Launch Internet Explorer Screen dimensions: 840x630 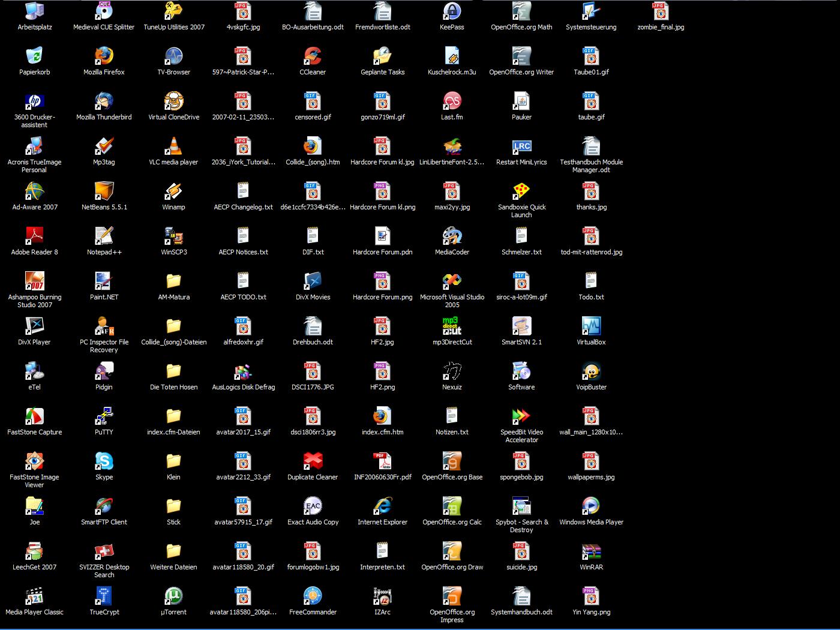pyautogui.click(x=383, y=506)
